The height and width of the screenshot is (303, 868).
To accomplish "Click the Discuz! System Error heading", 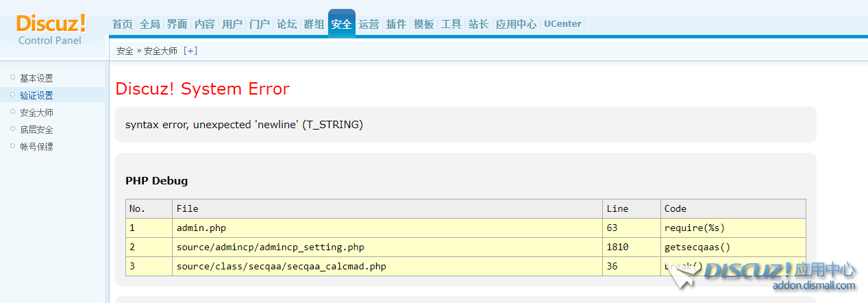I will (x=202, y=89).
